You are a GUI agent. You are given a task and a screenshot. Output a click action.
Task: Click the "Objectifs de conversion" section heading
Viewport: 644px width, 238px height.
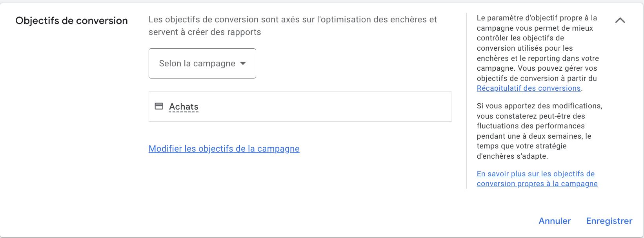71,21
